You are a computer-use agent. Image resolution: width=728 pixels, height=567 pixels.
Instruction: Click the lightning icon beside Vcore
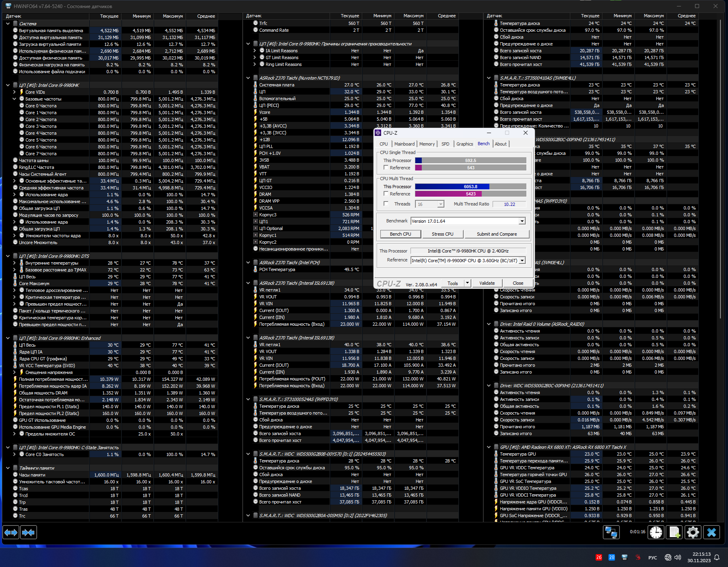click(255, 112)
